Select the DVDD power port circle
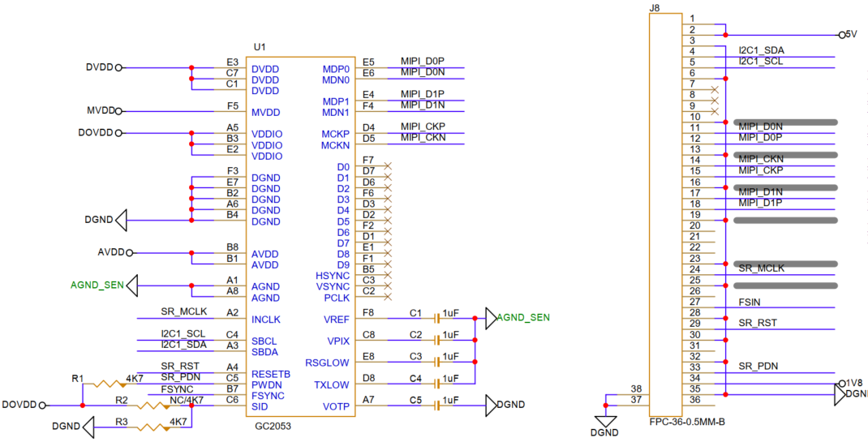Viewport: 868px width, 442px height. [x=119, y=67]
